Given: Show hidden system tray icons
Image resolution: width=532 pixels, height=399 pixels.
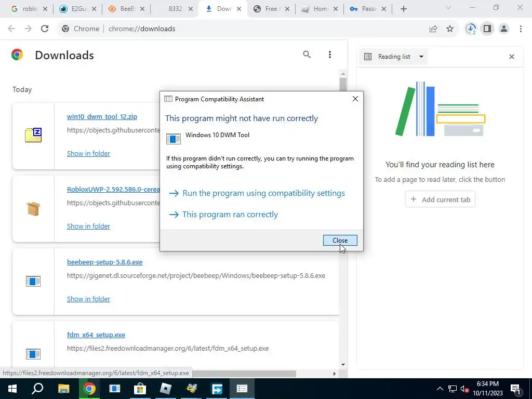Looking at the screenshot, I should (x=440, y=389).
